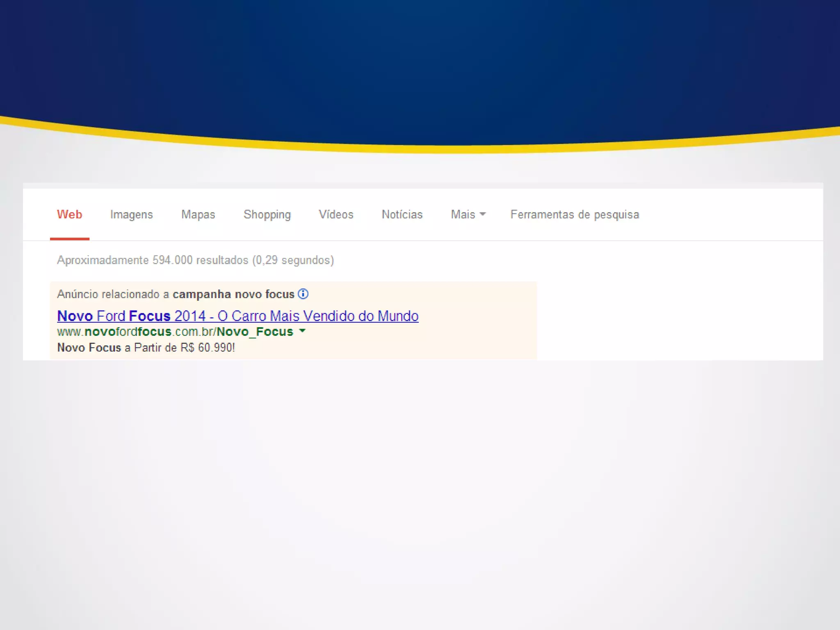Open the Novo Ford Focus 2014 ad link
Viewport: 840px width, 630px height.
pos(237,316)
